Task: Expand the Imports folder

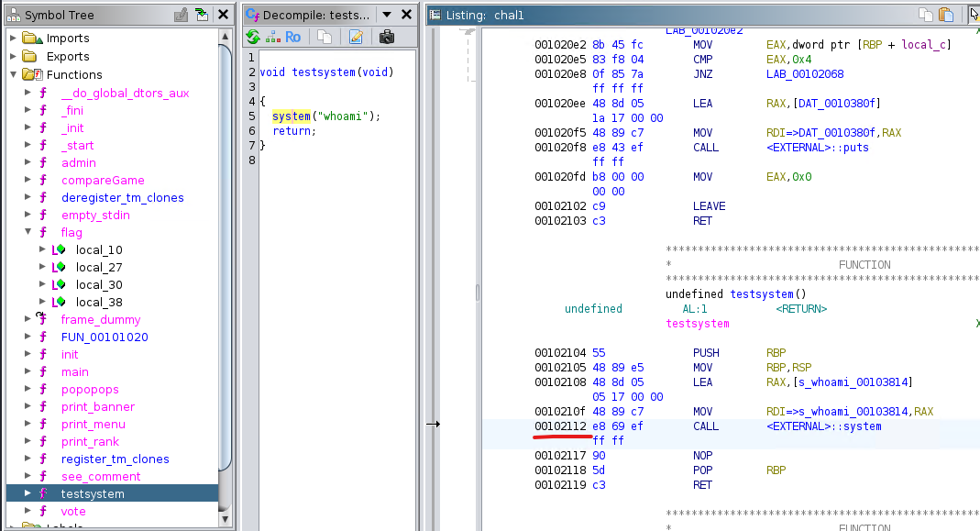Action: (13, 39)
